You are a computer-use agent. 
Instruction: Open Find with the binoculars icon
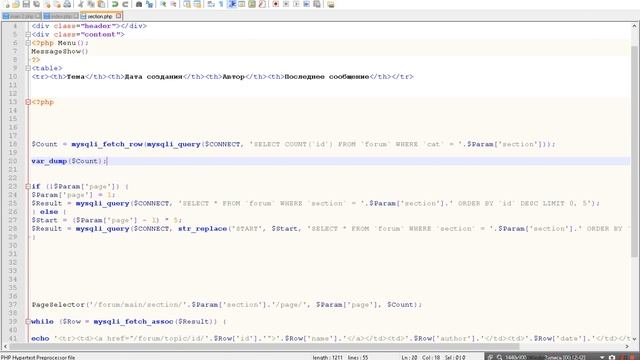[139, 4]
